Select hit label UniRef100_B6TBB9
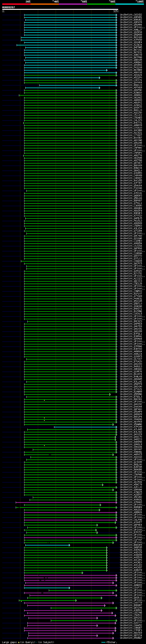 click(131, 70)
